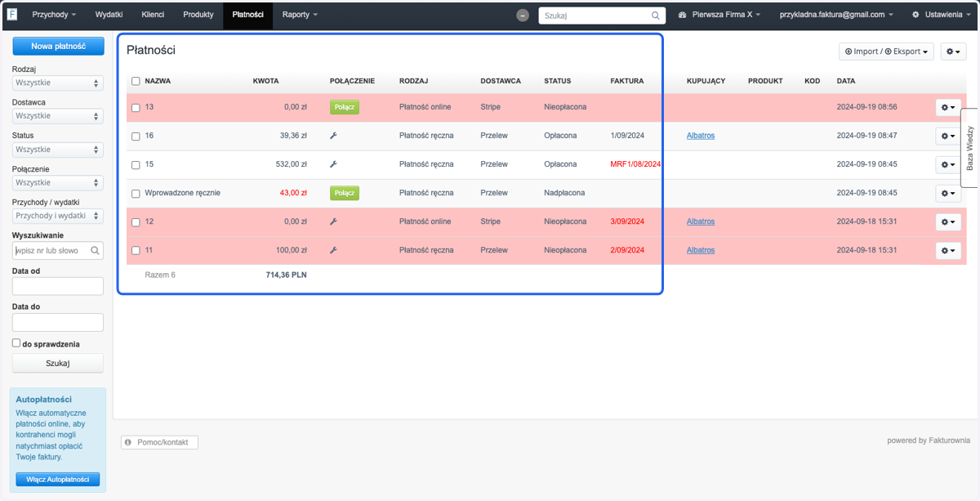Open the Pierwsza Firma X company menu

click(719, 15)
